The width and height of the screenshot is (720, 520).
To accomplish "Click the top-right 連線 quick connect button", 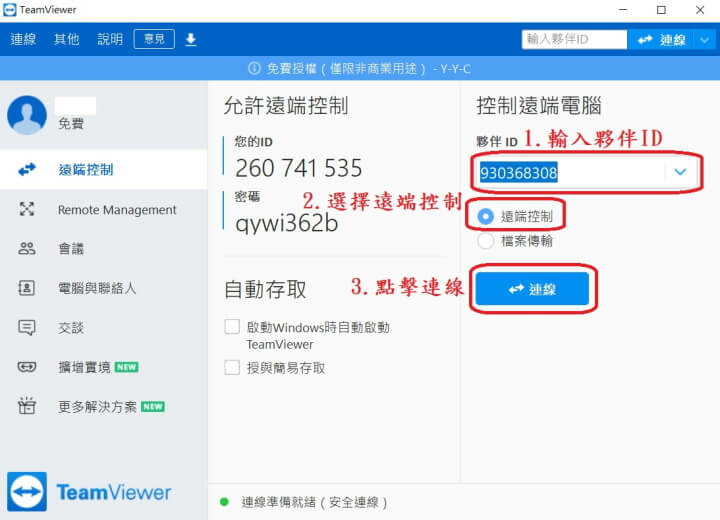I will (x=662, y=40).
